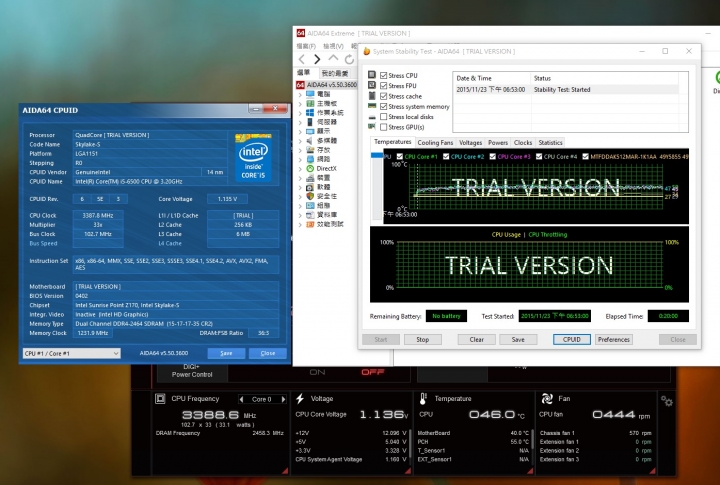Expand the 電腦 tree node
The image size is (720, 485).
(300, 94)
